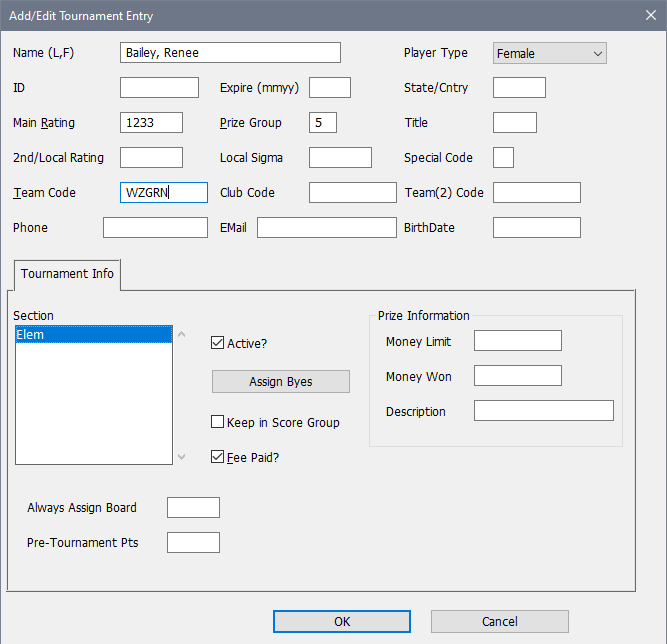Click the Team Code field
This screenshot has width=667, height=644.
163,193
